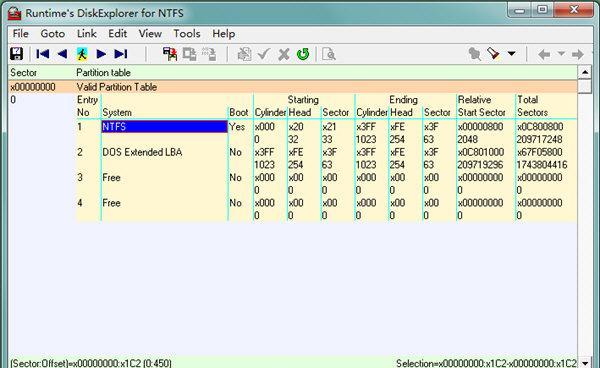Click the Selection range status bar text

486,363
